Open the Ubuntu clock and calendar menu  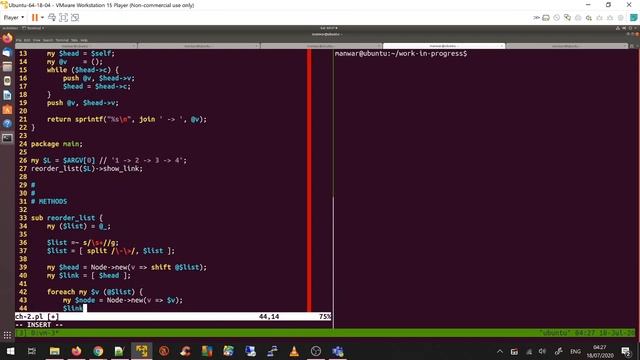coord(329,28)
